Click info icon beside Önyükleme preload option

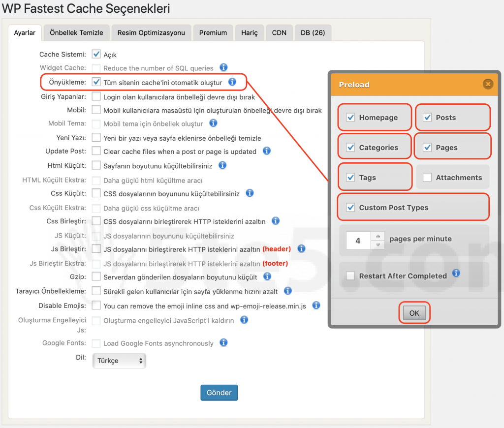click(x=232, y=82)
